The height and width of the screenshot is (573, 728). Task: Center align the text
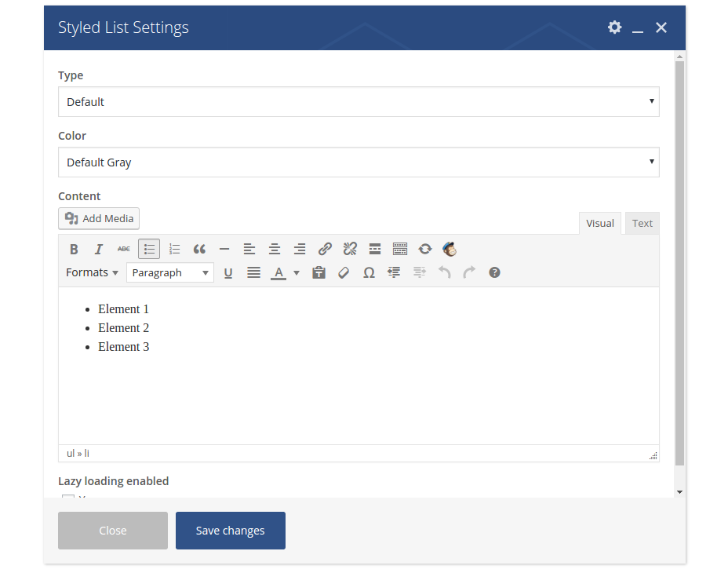point(275,250)
